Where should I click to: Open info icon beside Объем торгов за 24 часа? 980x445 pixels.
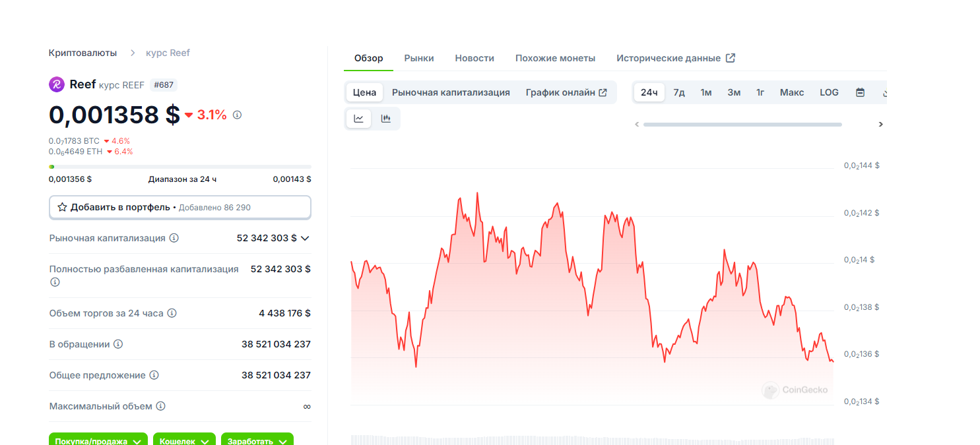pos(172,313)
